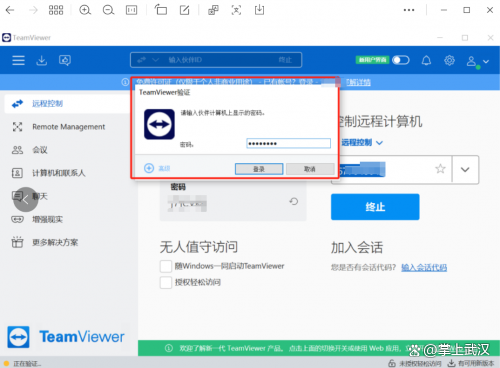This screenshot has width=500, height=368.
Task: Click the 未授权轻松访问 status entry
Action: 415,363
